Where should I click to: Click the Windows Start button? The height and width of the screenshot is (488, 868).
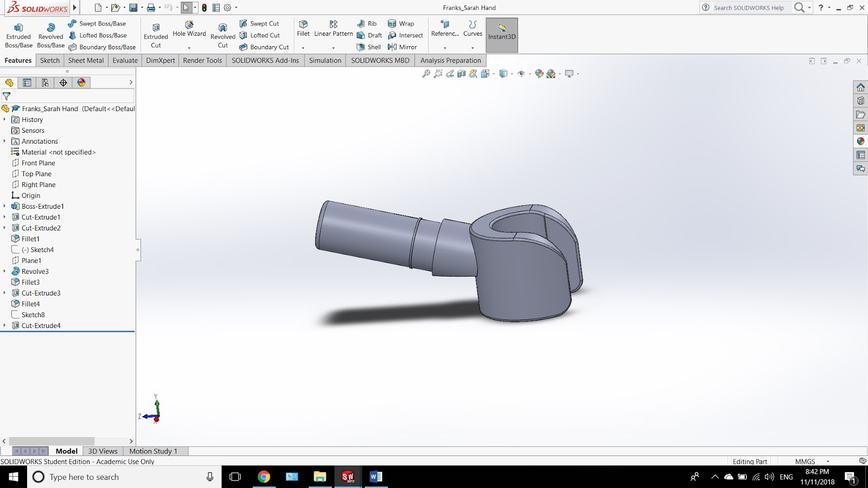14,477
